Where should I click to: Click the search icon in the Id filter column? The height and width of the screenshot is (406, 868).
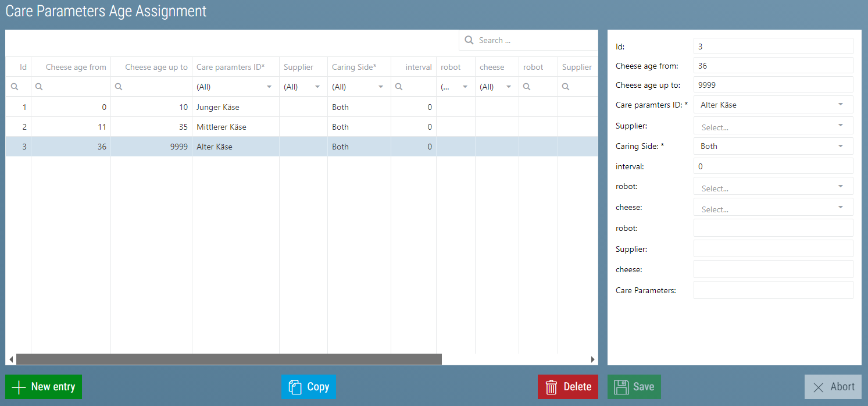tap(13, 86)
